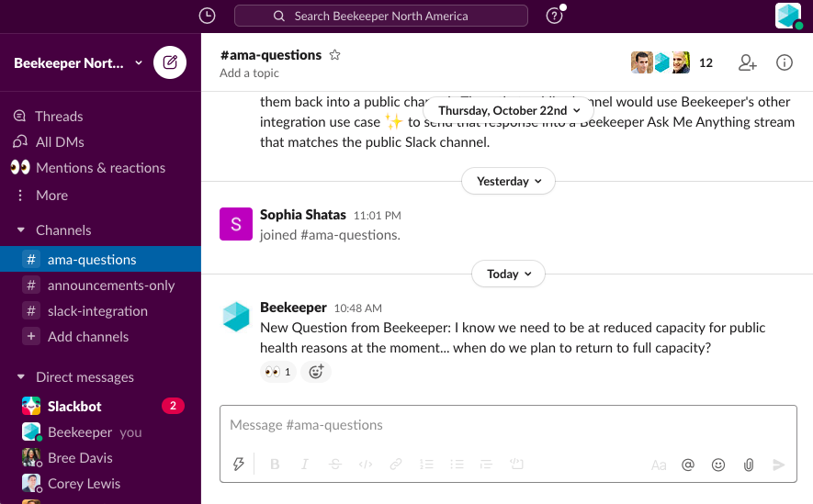Open the help question mark icon
813x504 pixels.
pyautogui.click(x=554, y=16)
